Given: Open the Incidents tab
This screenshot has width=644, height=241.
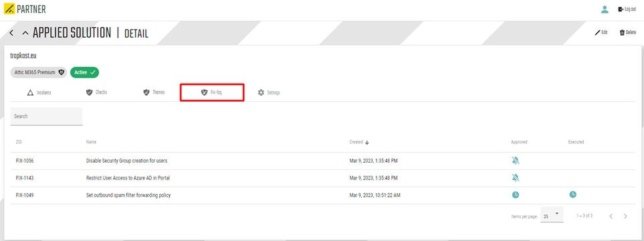Looking at the screenshot, I should [x=39, y=92].
